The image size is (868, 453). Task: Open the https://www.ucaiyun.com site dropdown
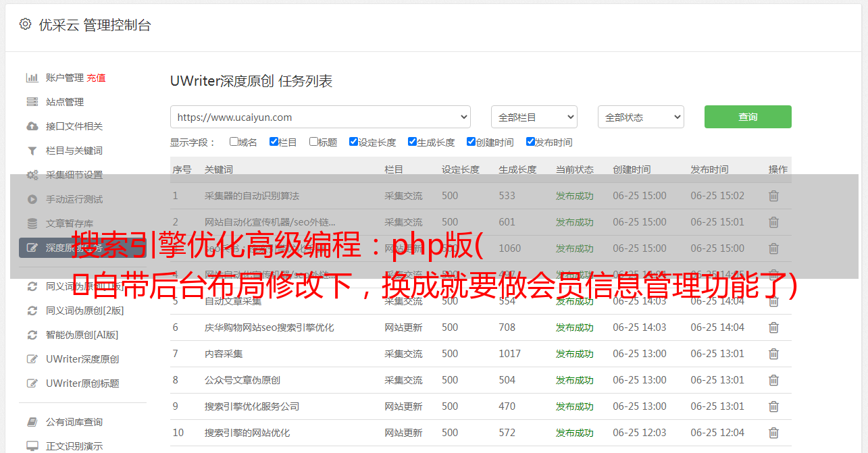pyautogui.click(x=320, y=117)
